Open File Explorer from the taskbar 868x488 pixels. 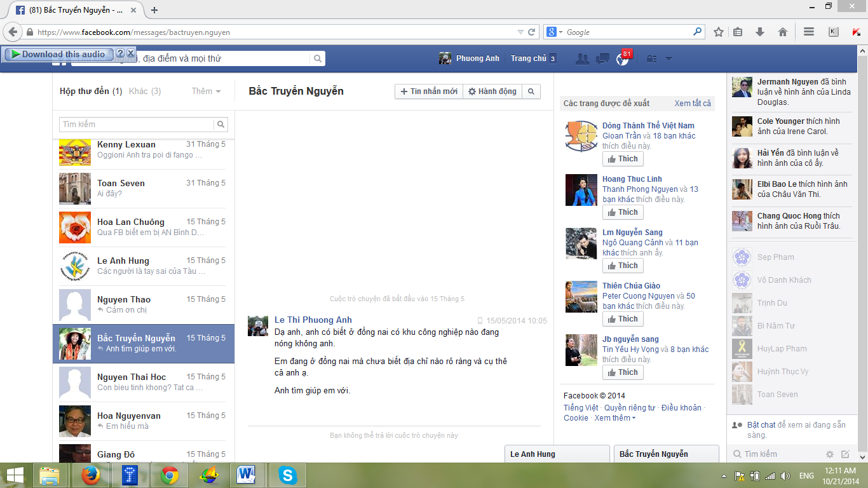pos(50,475)
